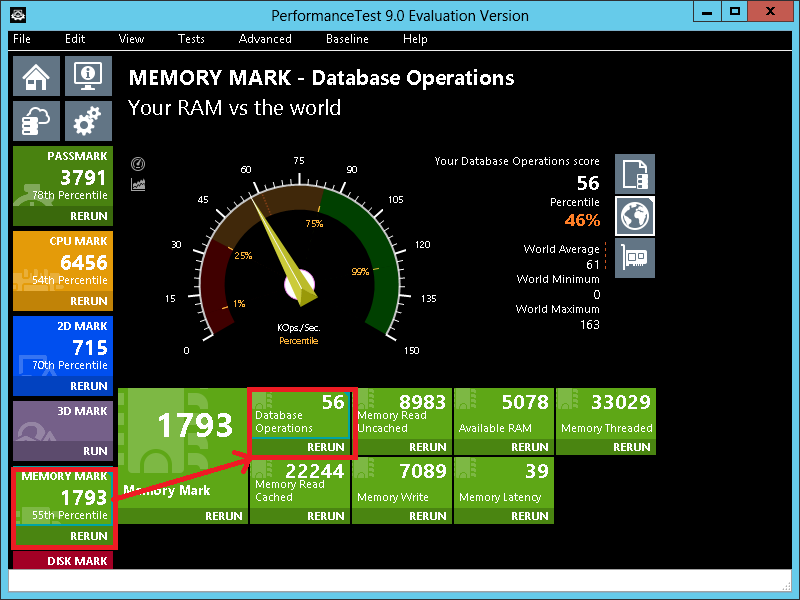The height and width of the screenshot is (600, 800).
Task: Open settings via the gears icon
Action: pos(89,121)
